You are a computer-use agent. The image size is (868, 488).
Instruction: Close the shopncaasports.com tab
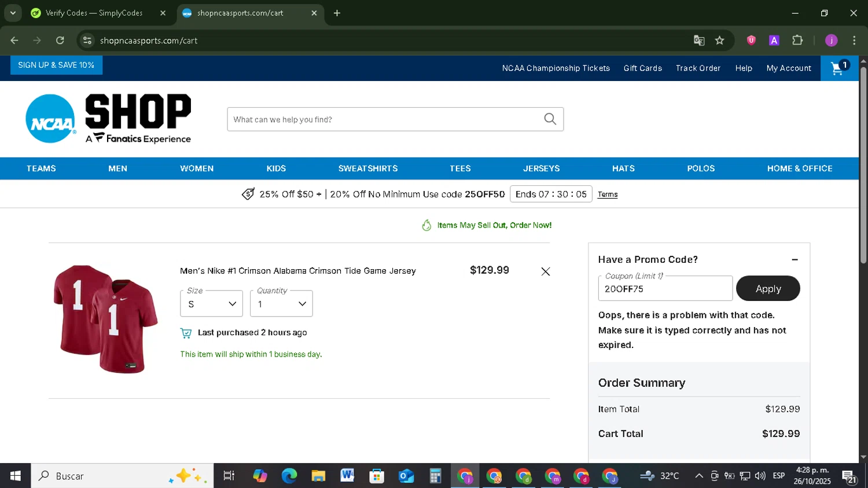[x=314, y=13]
